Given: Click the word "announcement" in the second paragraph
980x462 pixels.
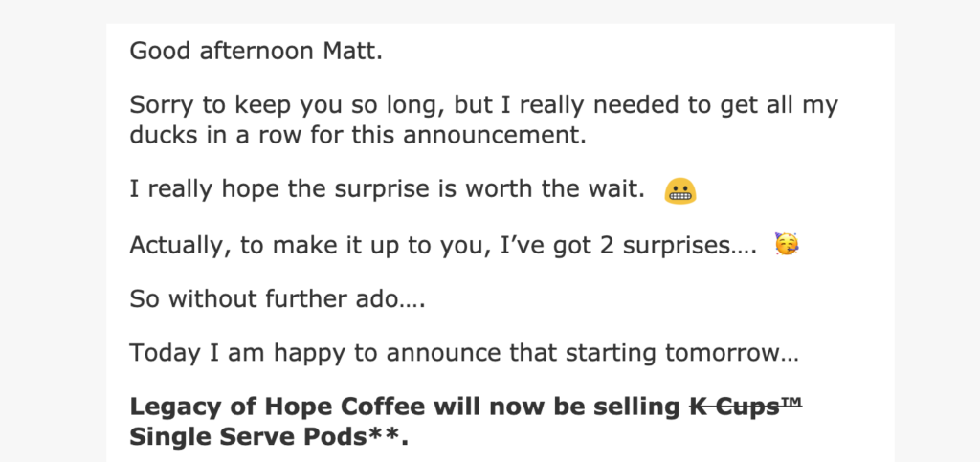Looking at the screenshot, I should [493, 135].
